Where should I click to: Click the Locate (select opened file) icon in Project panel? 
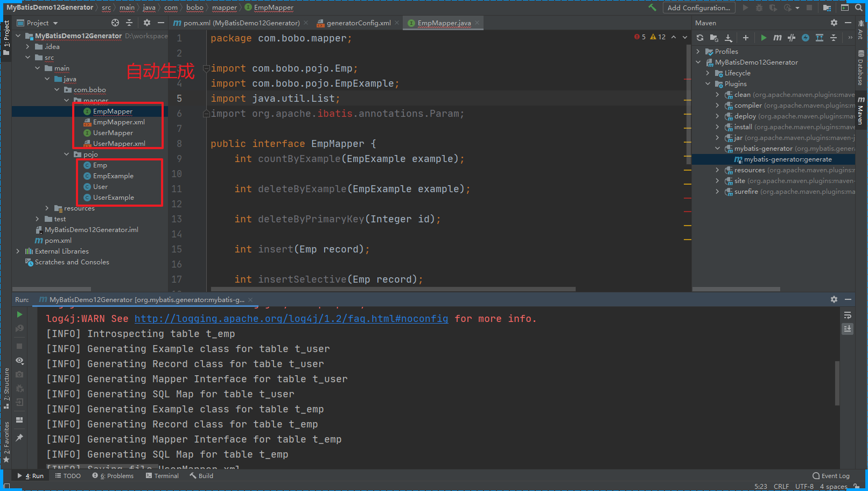[115, 23]
